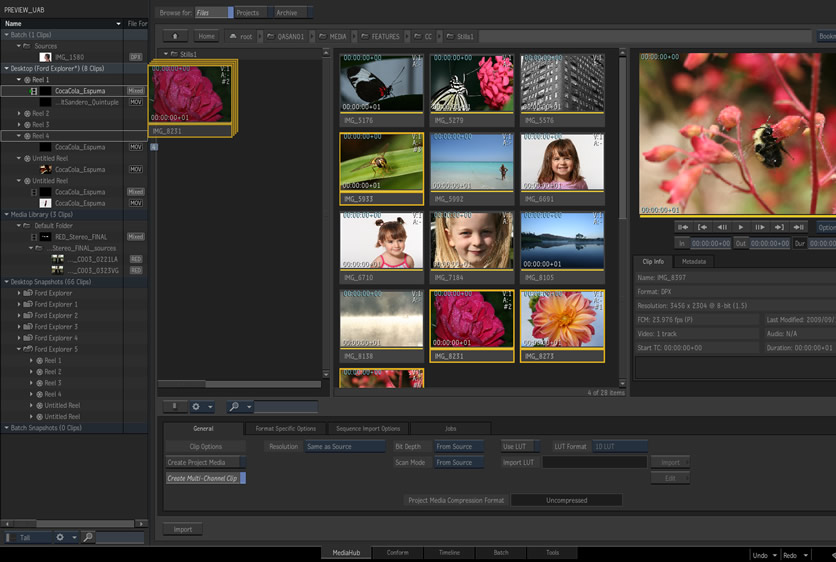Click the magnifier search icon below browser
The height and width of the screenshot is (562, 836).
(234, 407)
